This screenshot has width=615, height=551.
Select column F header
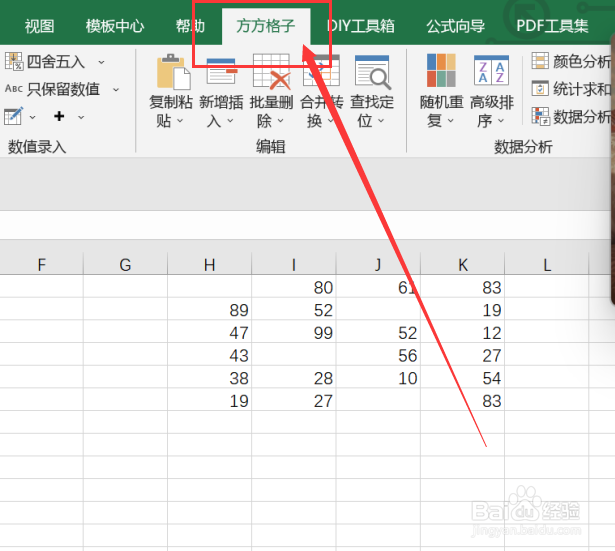click(x=42, y=265)
